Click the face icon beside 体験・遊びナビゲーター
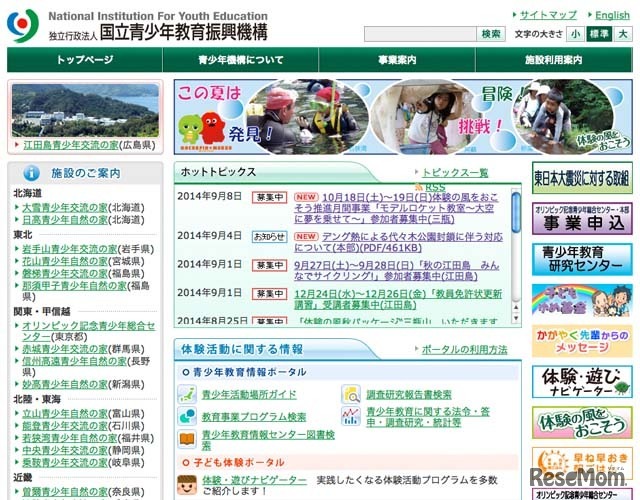This screenshot has width=640, height=500. pyautogui.click(x=187, y=485)
